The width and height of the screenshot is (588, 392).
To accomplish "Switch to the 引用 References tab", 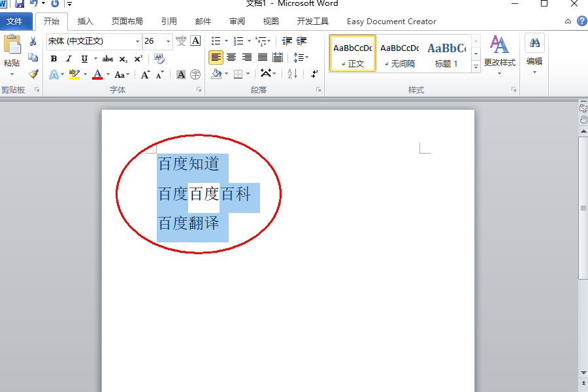I will 169,22.
